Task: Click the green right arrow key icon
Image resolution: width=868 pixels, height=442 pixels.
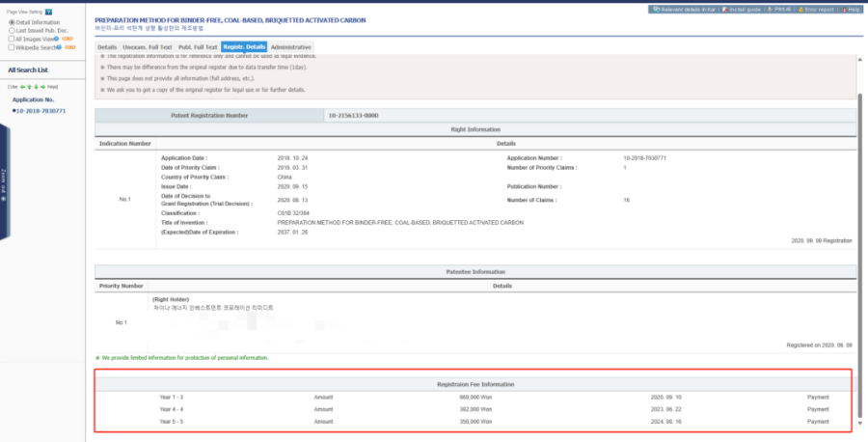Action: tap(42, 87)
